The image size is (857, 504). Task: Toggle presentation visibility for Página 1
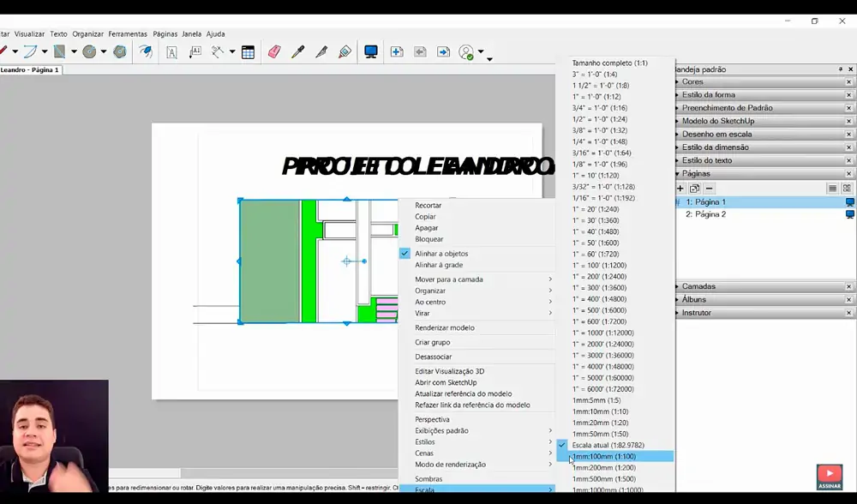pos(850,202)
